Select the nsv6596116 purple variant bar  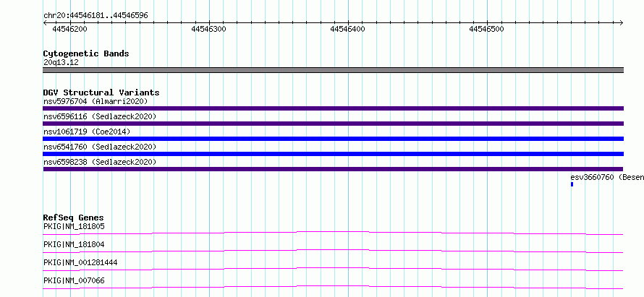click(333, 124)
